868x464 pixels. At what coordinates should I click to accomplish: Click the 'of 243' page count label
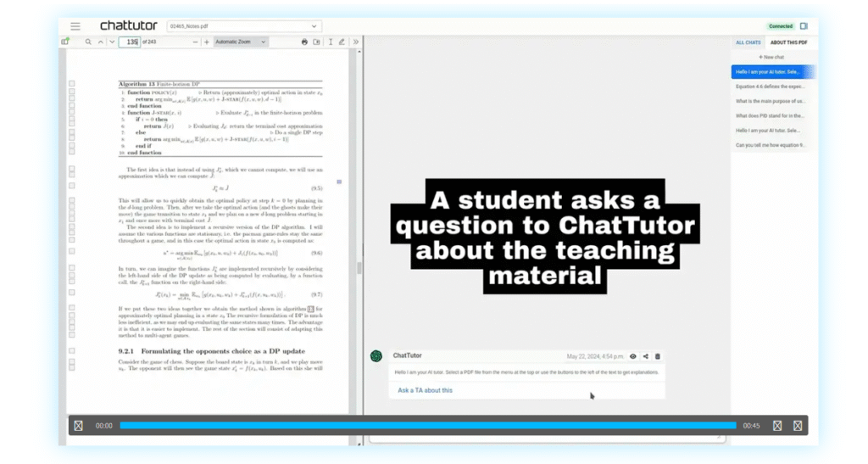point(149,42)
